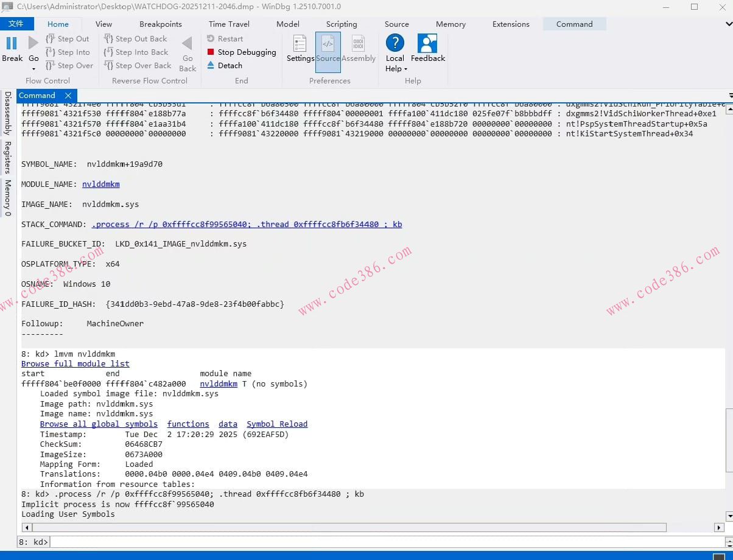Click the kd command input field

coord(384,542)
